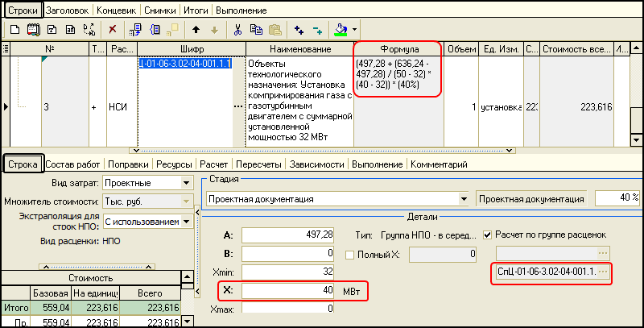Click the blue plus expand-all icon

(299, 30)
